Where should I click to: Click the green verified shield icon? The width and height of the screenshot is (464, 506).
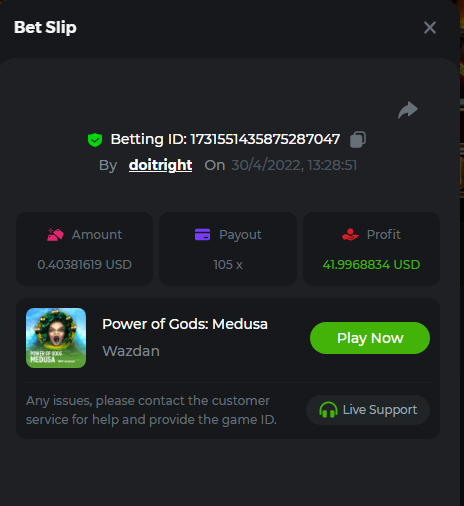[95, 140]
